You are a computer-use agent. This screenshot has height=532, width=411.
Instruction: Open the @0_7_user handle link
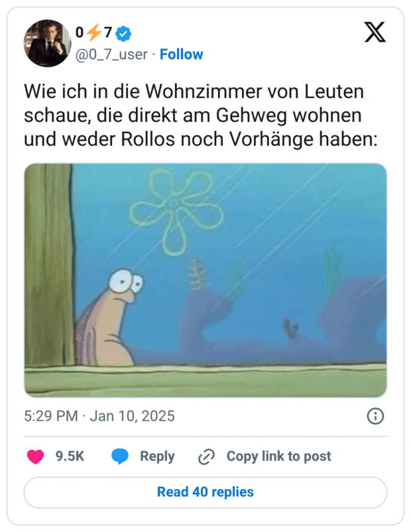pyautogui.click(x=111, y=54)
